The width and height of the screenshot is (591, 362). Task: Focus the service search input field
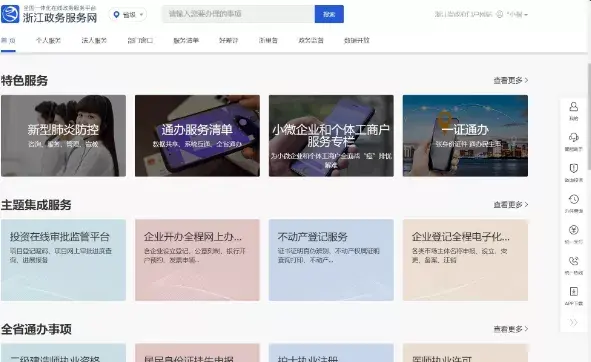238,14
